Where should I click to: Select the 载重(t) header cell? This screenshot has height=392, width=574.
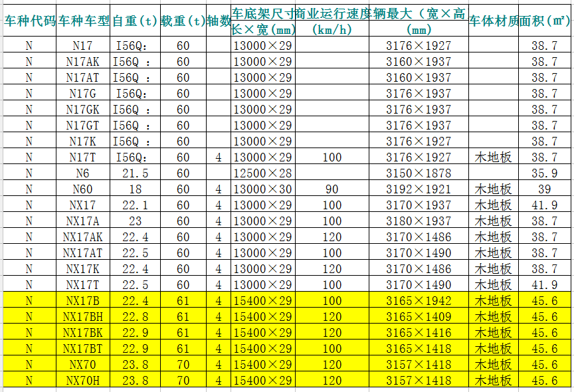[183, 21]
